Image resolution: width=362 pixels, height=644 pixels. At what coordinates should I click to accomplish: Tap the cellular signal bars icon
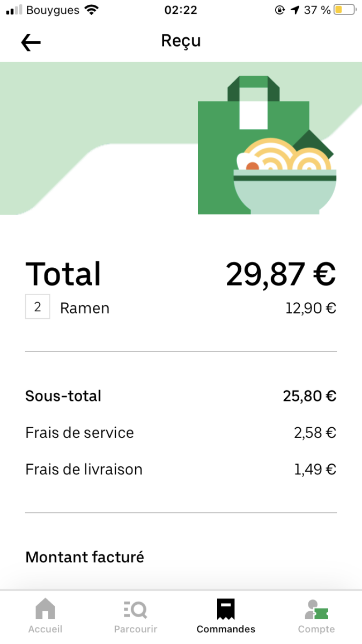(x=14, y=10)
